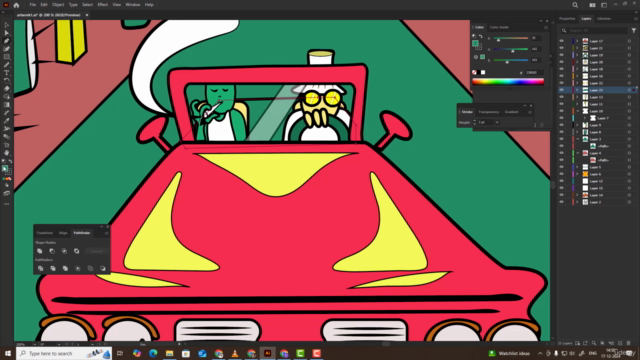Toggle visibility of Layer 23
The image size is (640, 360).
562,90
